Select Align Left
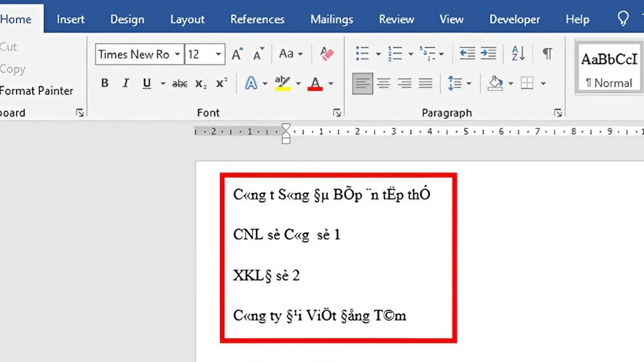The height and width of the screenshot is (362, 644). (363, 83)
